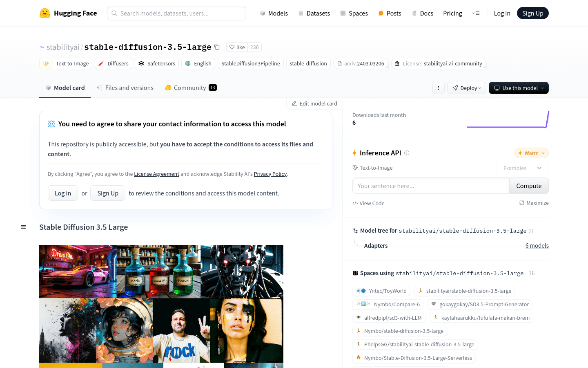Click the Stable Diffusion sample collage image

click(161, 306)
